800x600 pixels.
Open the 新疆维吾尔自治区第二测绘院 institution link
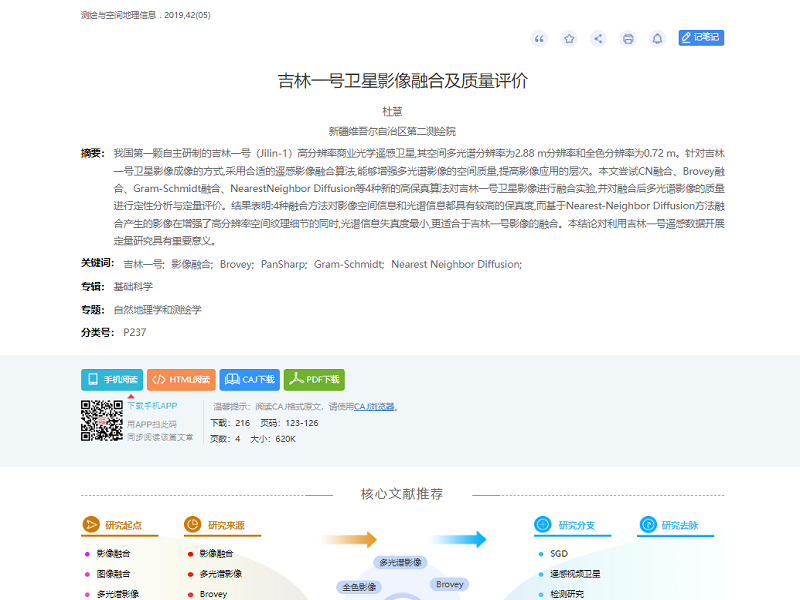pos(392,131)
